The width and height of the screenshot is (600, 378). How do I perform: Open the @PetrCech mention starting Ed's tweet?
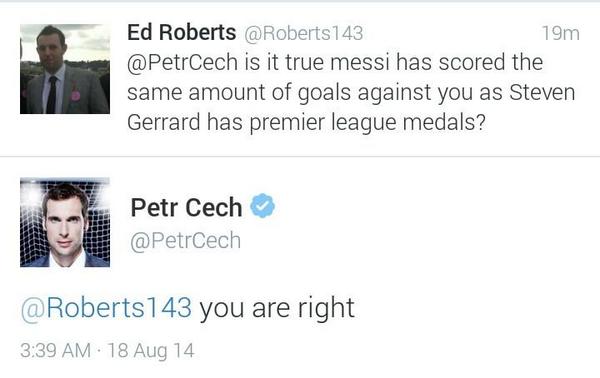click(183, 62)
